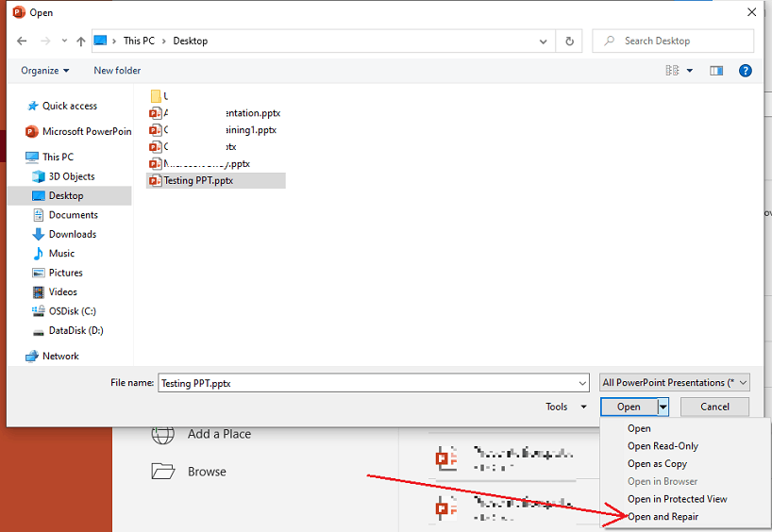The height and width of the screenshot is (532, 772).
Task: Open the Tools dropdown menu
Action: pyautogui.click(x=565, y=407)
